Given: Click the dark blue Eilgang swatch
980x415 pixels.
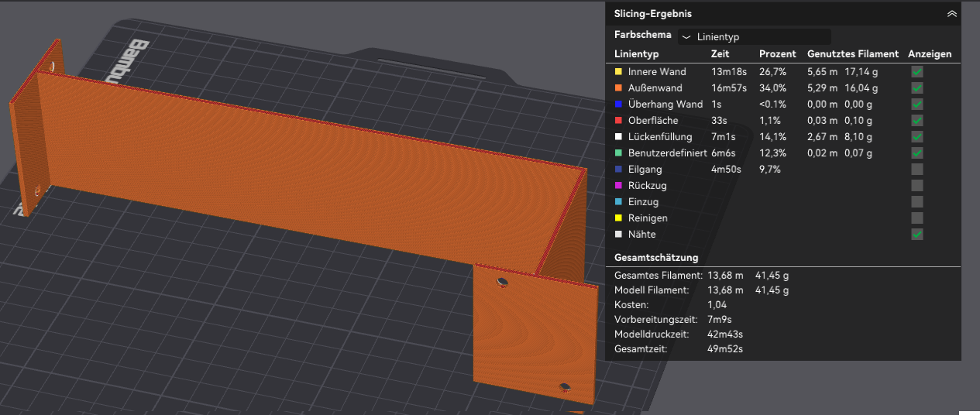Looking at the screenshot, I should click(x=618, y=170).
